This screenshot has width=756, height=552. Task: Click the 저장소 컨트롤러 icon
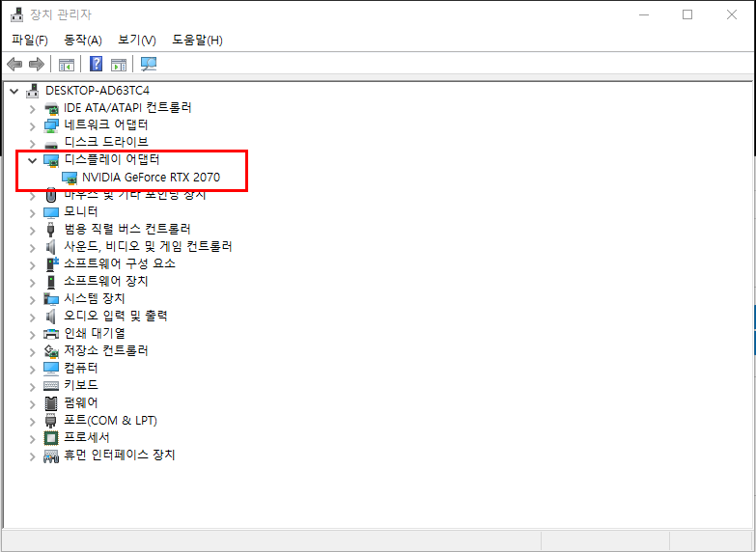[x=51, y=351]
